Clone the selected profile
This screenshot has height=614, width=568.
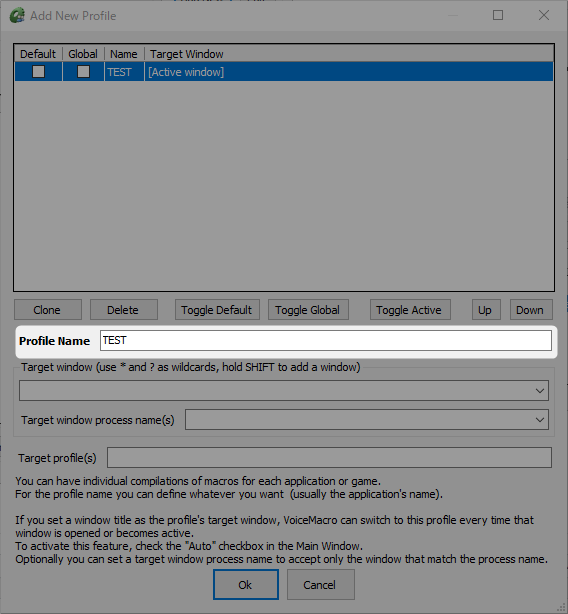(48, 310)
